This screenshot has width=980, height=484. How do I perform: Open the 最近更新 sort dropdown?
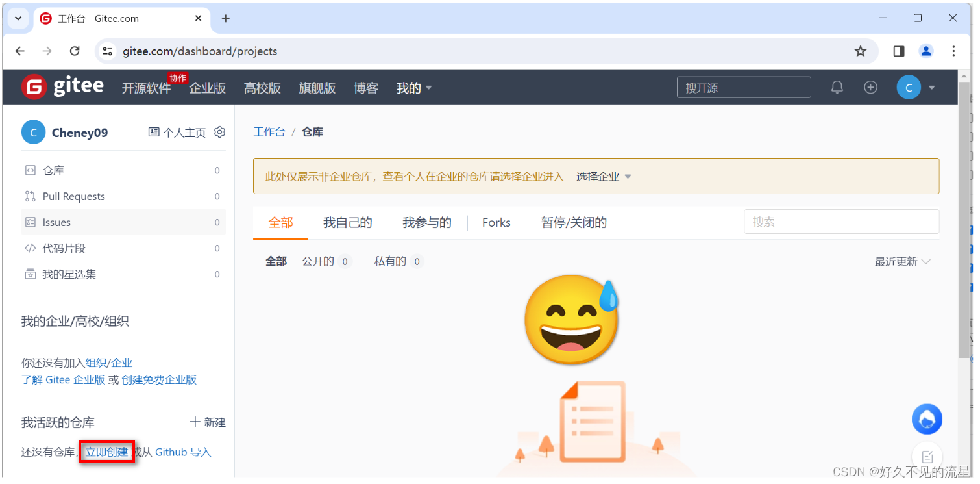click(x=902, y=262)
